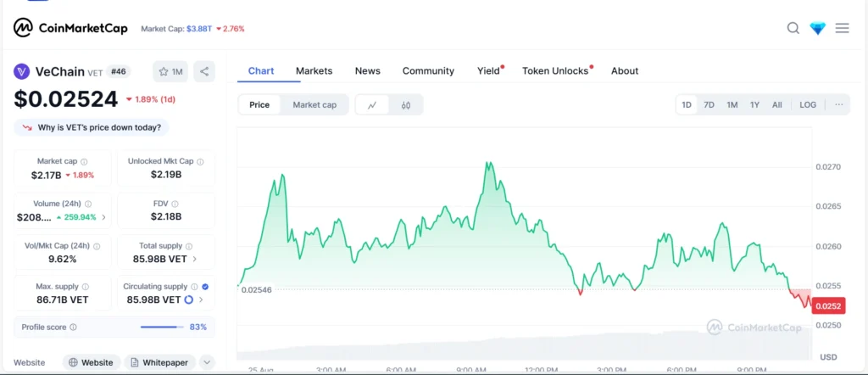Click the Max. supply info icon
Screen dimensions: 868x375
click(x=85, y=287)
